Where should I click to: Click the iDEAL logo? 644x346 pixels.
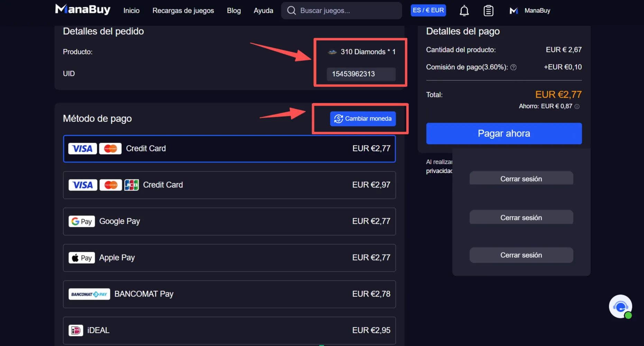tap(76, 330)
